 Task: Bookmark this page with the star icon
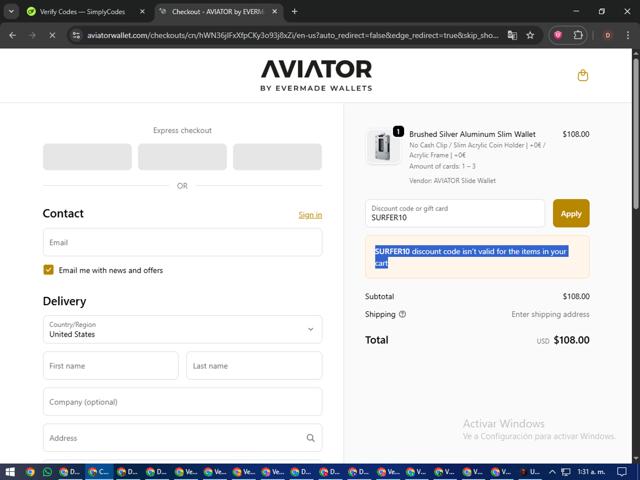pos(530,36)
